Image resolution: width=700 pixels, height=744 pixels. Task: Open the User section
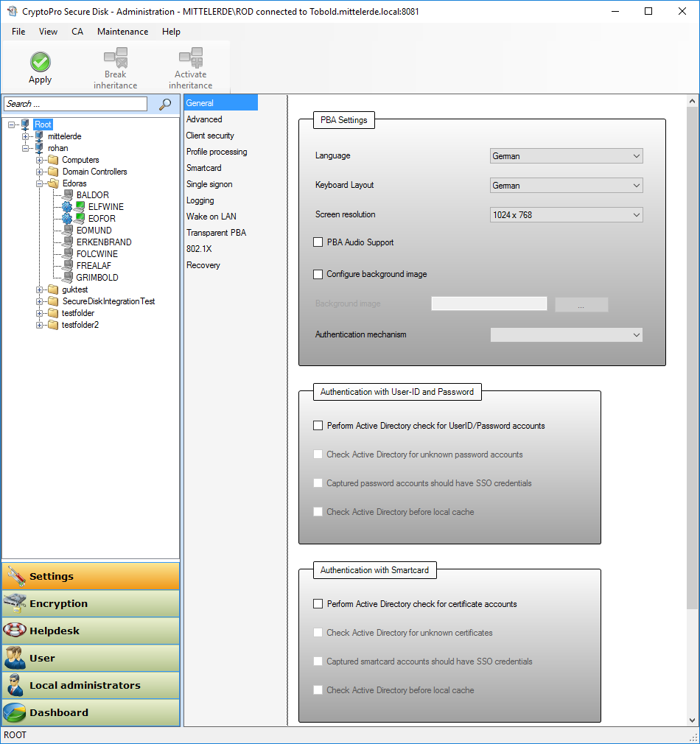(91, 658)
